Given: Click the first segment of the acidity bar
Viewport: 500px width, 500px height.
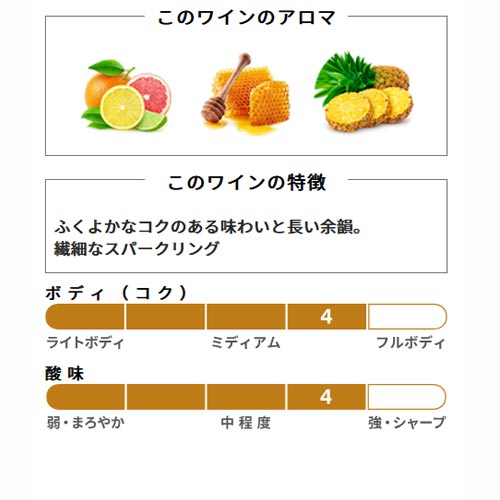Looking at the screenshot, I should tap(85, 397).
